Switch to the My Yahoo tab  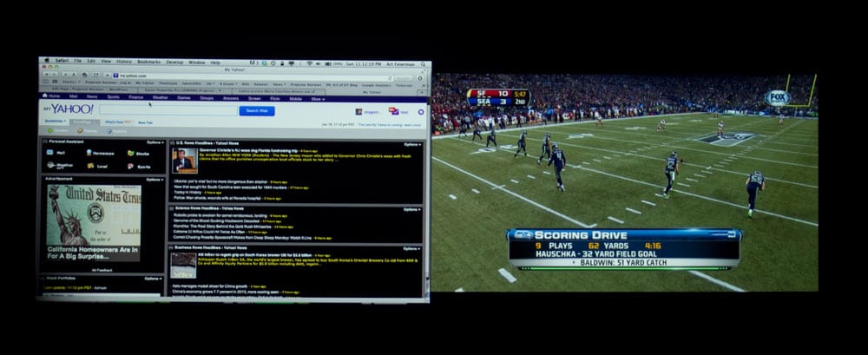pyautogui.click(x=372, y=91)
